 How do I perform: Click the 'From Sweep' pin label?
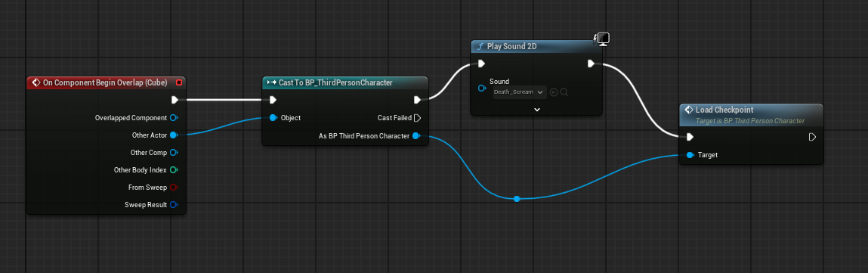point(147,188)
